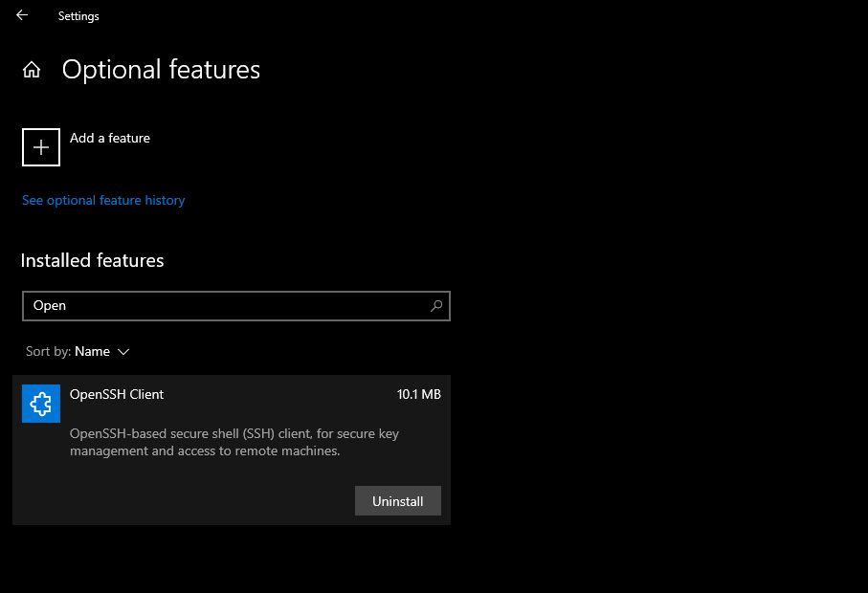
Task: Open See optional feature history link
Action: click(103, 200)
